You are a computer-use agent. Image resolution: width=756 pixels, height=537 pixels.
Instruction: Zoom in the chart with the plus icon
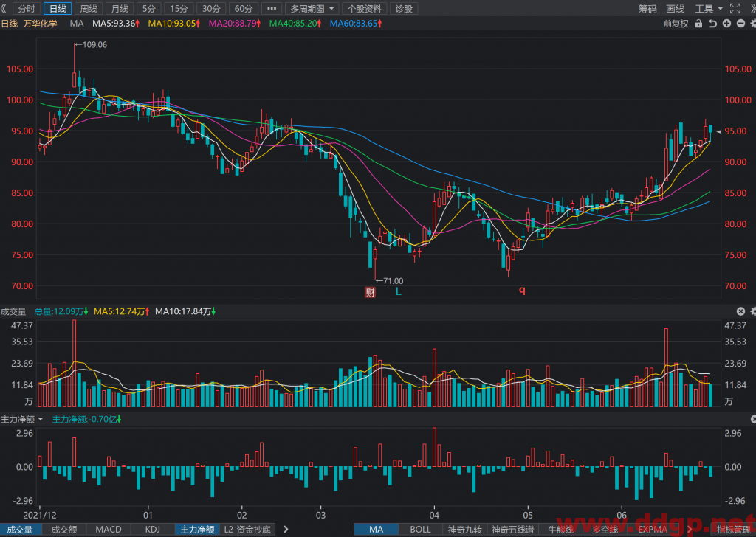pos(726,24)
